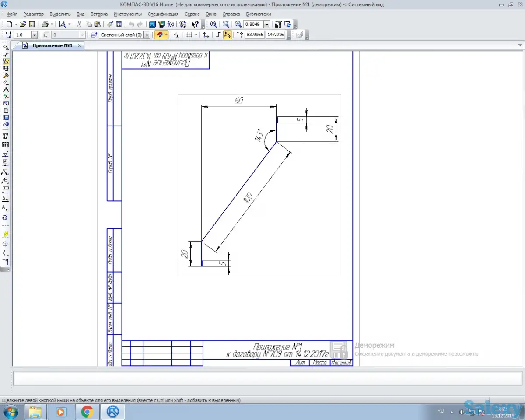This screenshot has width=525, height=420.
Task: Click the Paste from clipboard icon
Action: point(98,24)
